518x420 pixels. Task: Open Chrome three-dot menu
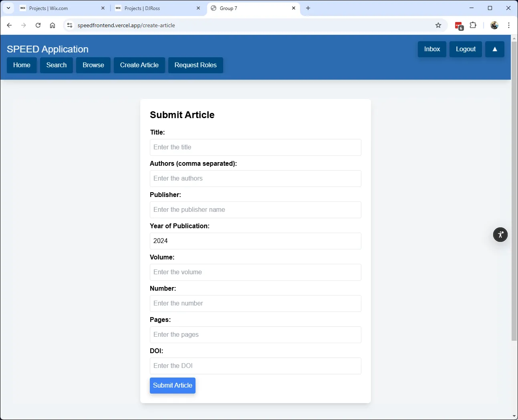[x=509, y=25]
